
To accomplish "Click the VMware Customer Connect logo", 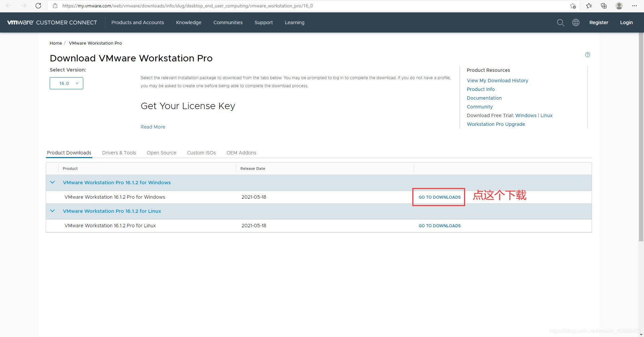I will pos(52,22).
